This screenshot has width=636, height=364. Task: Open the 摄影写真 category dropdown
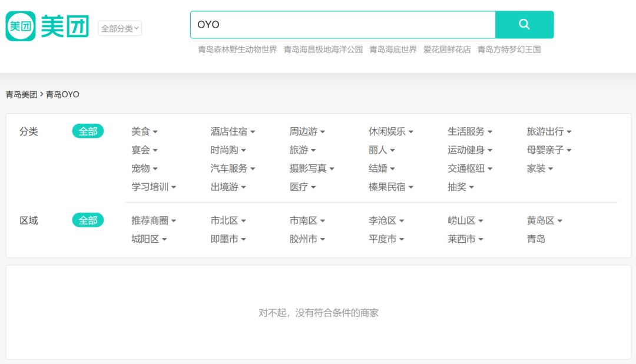point(311,168)
